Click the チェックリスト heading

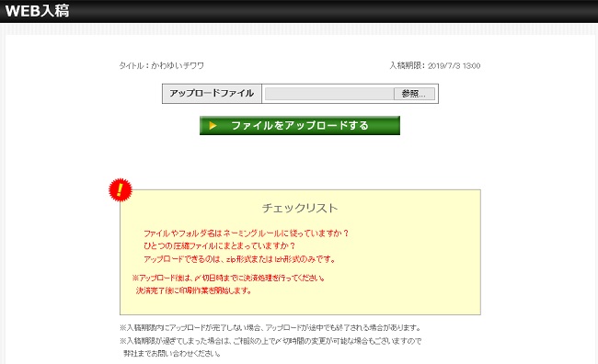tap(300, 208)
